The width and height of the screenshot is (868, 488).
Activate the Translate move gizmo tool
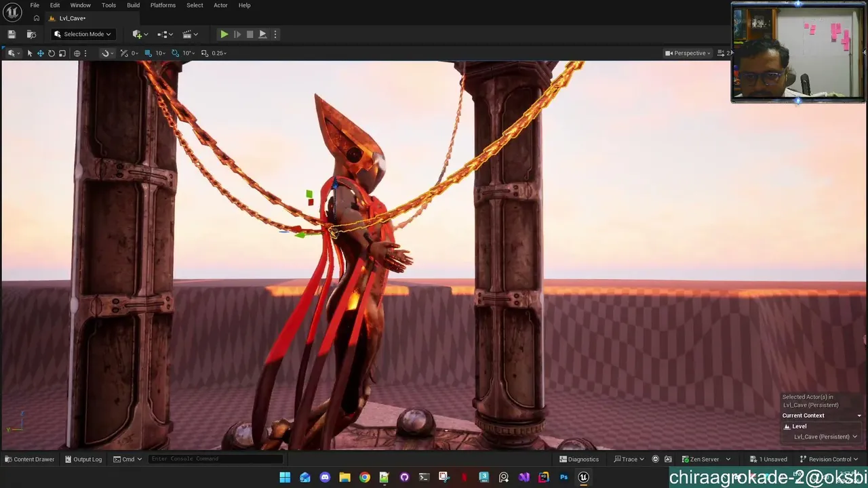coord(40,53)
